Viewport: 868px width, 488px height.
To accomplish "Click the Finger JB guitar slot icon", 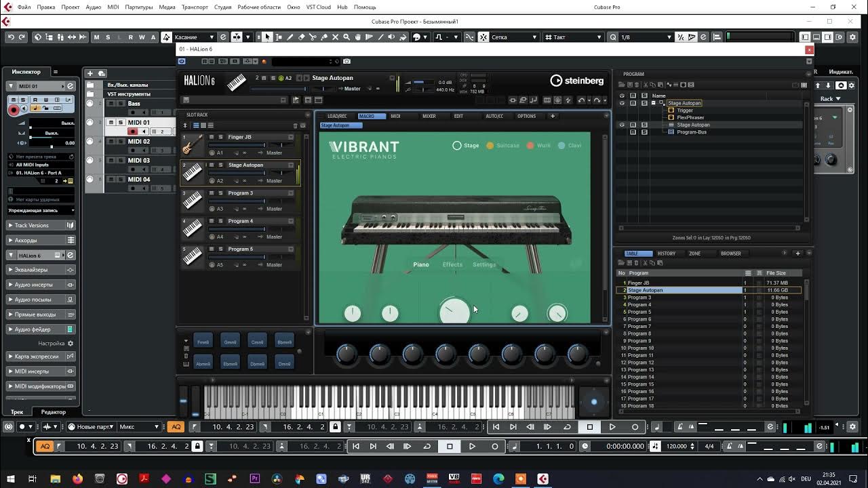I will point(193,144).
